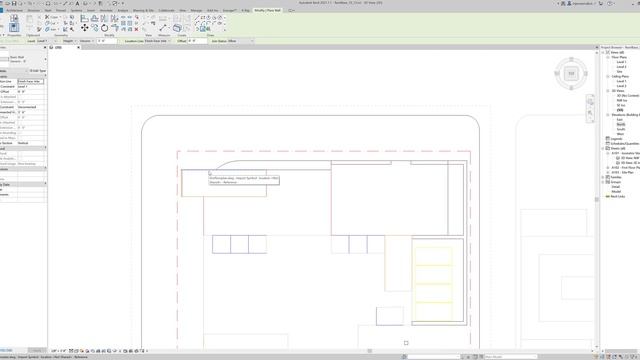Choose the Rectangle draw tool
The image size is (640, 360).
pos(203,18)
